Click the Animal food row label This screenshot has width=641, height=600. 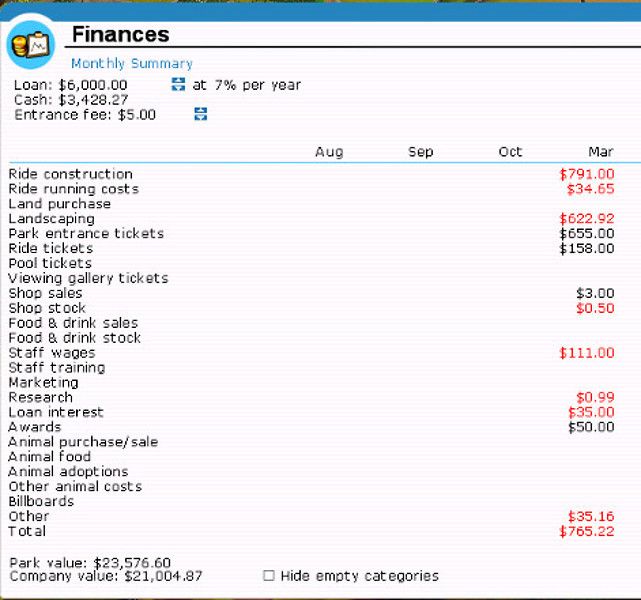[x=49, y=457]
